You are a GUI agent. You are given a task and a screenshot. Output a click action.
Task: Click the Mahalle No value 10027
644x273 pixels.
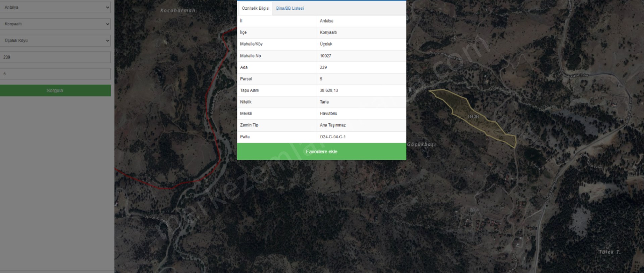point(325,56)
